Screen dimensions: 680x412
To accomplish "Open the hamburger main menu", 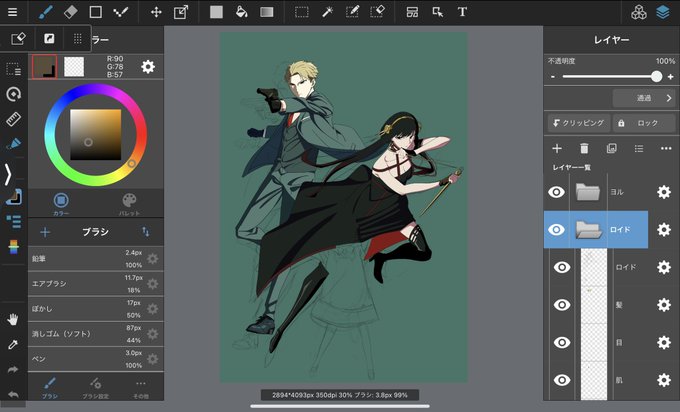I will coord(13,12).
